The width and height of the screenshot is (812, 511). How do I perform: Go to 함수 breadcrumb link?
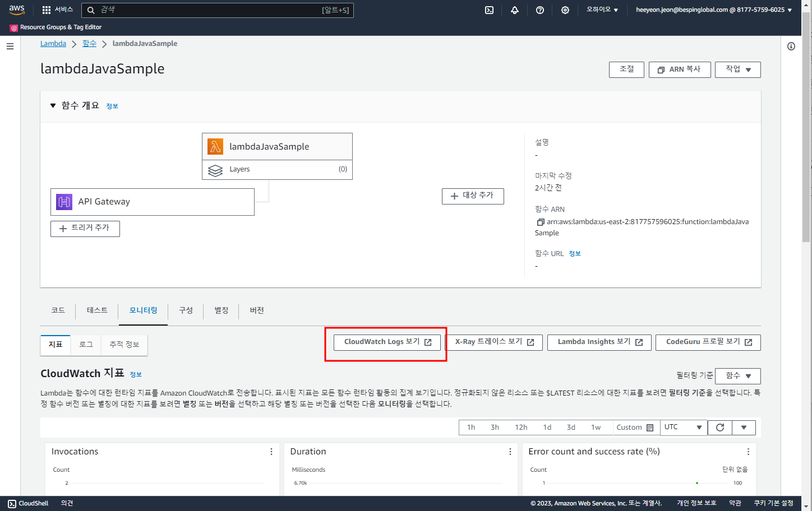click(x=89, y=44)
